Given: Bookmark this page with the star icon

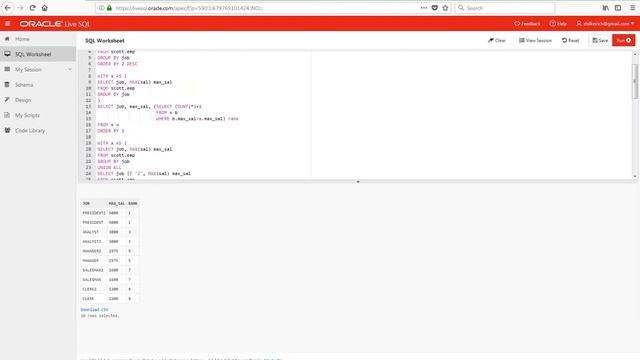Looking at the screenshot, I should tap(445, 8).
